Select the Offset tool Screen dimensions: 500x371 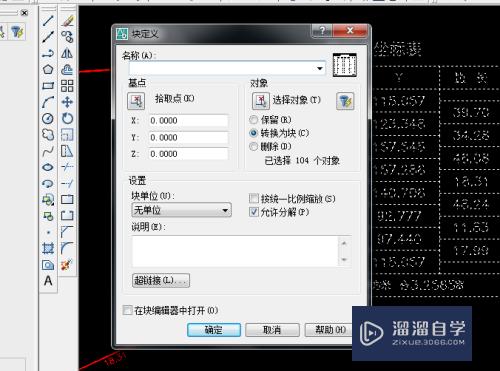67,69
